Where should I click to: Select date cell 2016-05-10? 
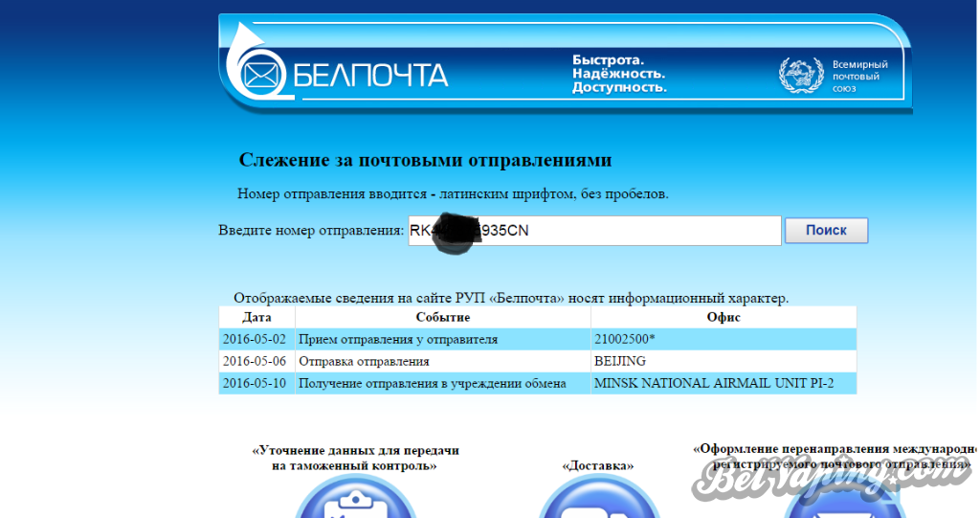(256, 383)
